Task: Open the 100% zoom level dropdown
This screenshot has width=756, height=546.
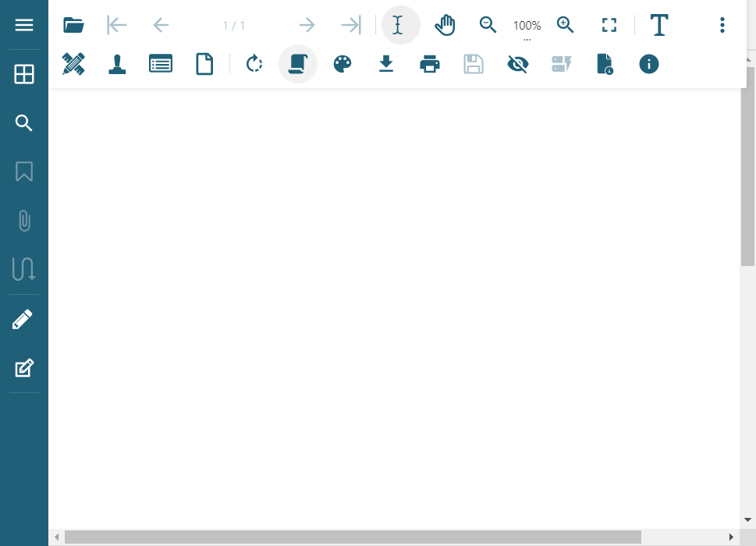Action: pos(527,27)
